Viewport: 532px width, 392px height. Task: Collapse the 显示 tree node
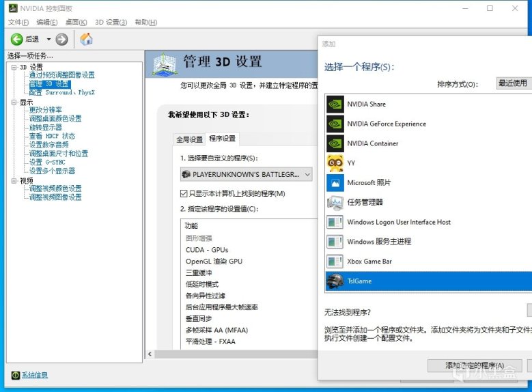click(x=14, y=102)
